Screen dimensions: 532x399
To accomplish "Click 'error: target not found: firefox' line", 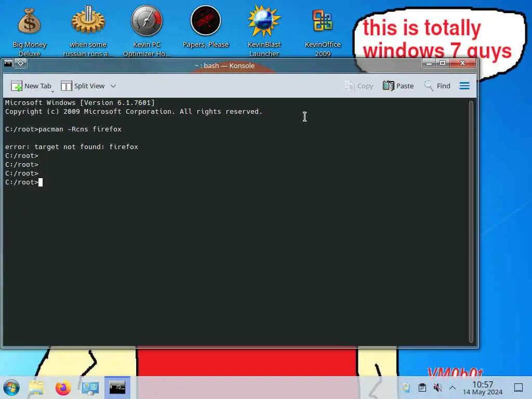I will [72, 147].
